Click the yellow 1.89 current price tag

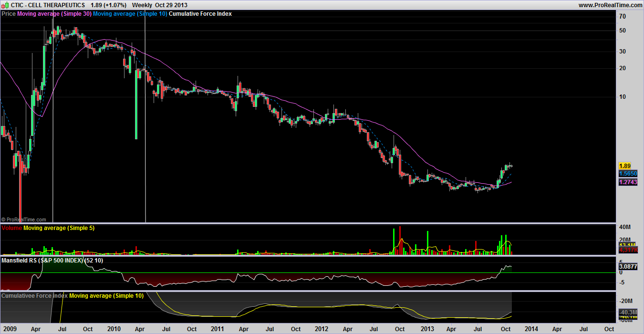click(625, 166)
